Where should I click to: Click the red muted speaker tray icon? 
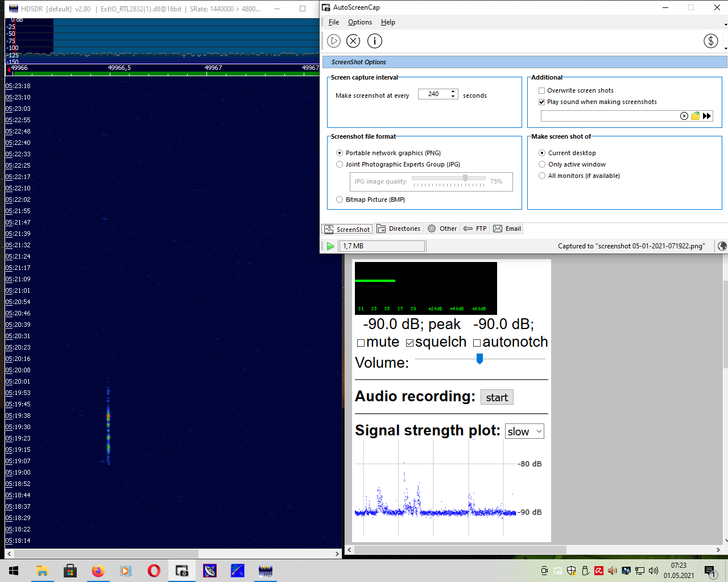[x=613, y=571]
